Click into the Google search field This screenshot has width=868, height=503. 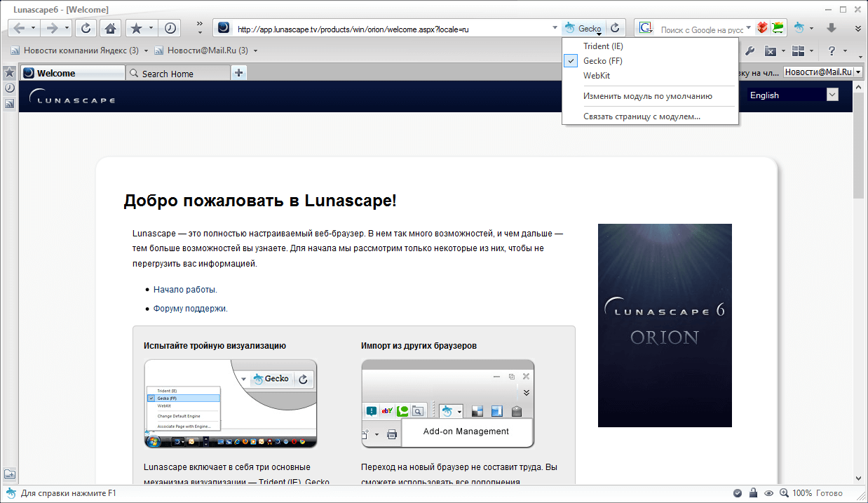(701, 29)
